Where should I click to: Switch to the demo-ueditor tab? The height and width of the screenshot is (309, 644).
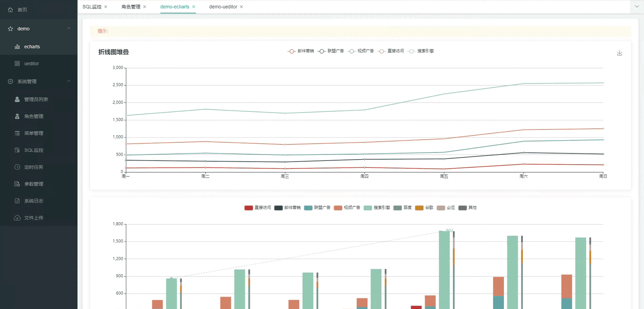click(223, 7)
